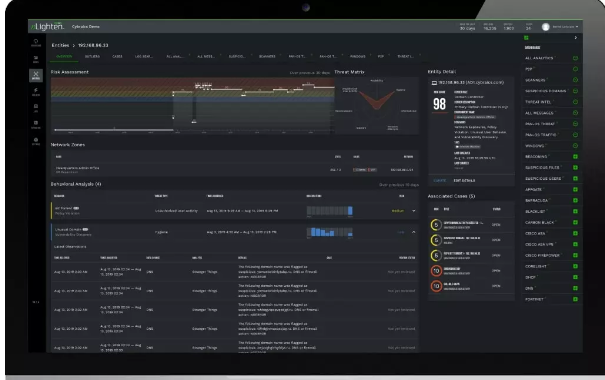This screenshot has height=380, width=605.
Task: Add Blacklist with its green plus icon
Action: pyautogui.click(x=575, y=211)
